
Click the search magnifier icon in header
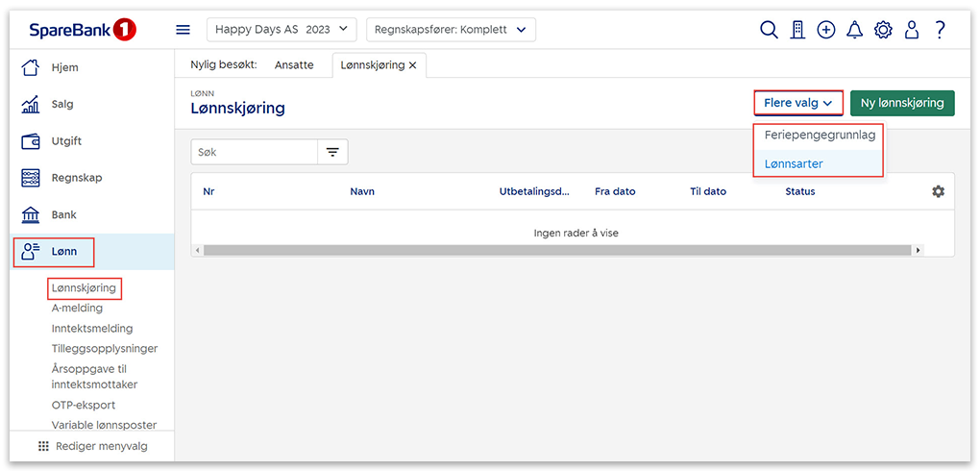click(x=769, y=30)
